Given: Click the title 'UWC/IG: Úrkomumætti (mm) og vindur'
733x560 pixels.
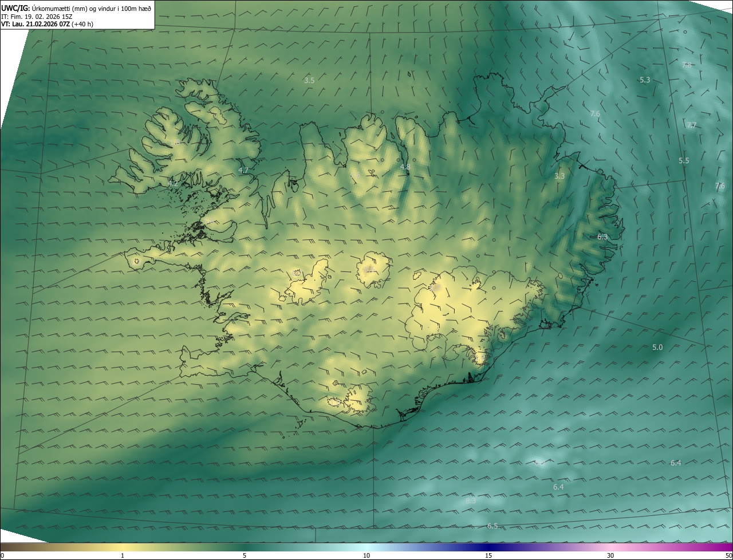Looking at the screenshot, I should pyautogui.click(x=76, y=8).
